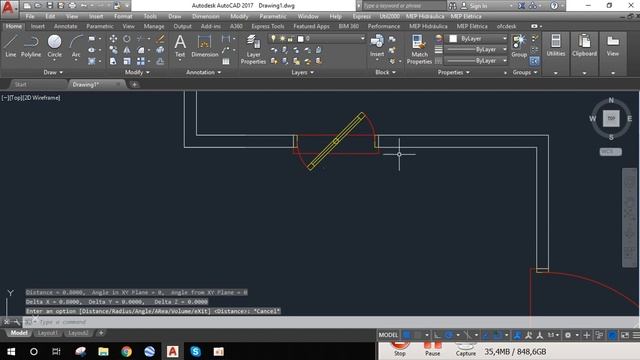Select the Polyline tool
This screenshot has height=360, width=640.
31,45
